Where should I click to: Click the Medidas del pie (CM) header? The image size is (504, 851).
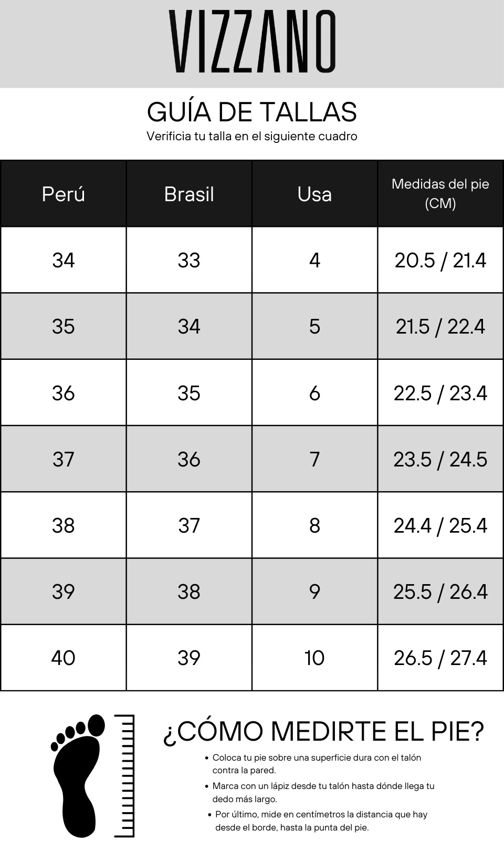pyautogui.click(x=440, y=194)
